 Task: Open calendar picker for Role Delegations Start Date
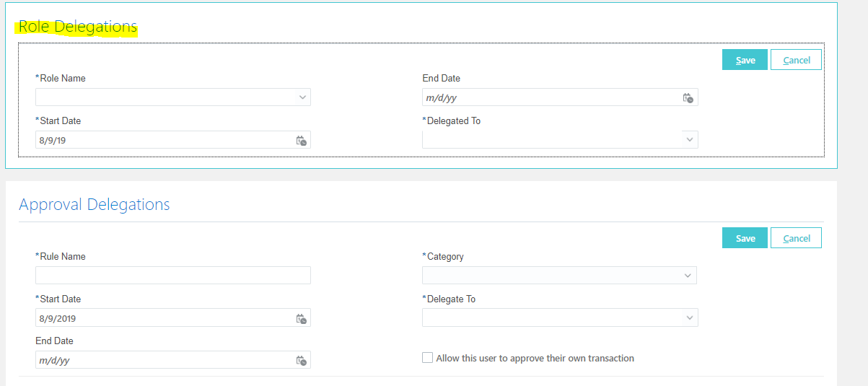coord(302,141)
